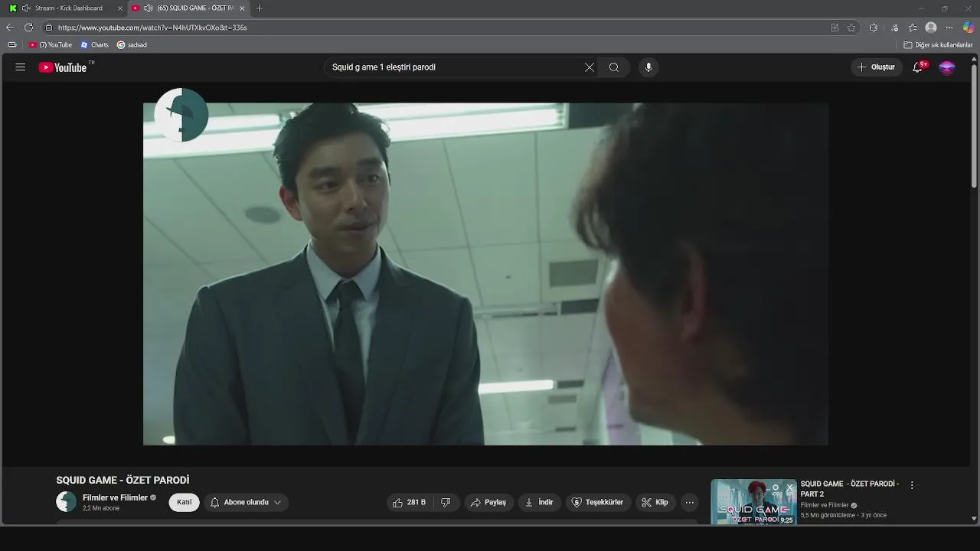This screenshot has width=980, height=551.
Task: Open a new browser tab
Action: click(x=259, y=8)
